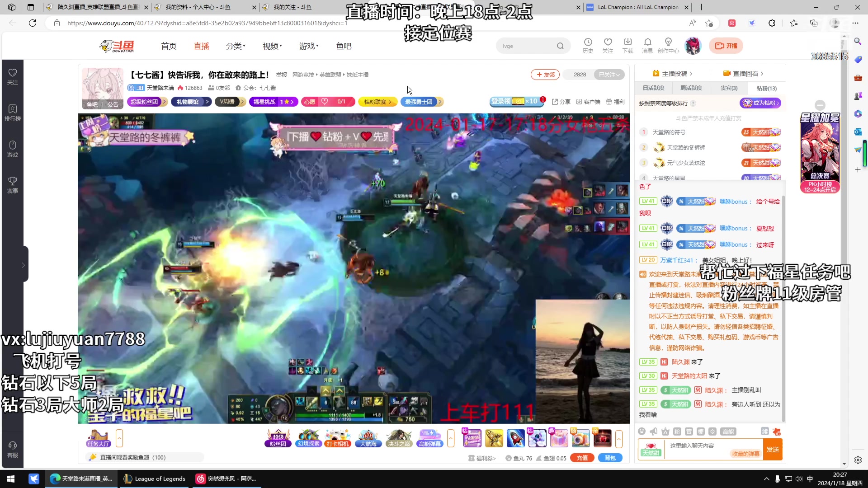Switch to the 周活跃度 ranking tab
The height and width of the screenshot is (488, 868).
click(x=691, y=88)
